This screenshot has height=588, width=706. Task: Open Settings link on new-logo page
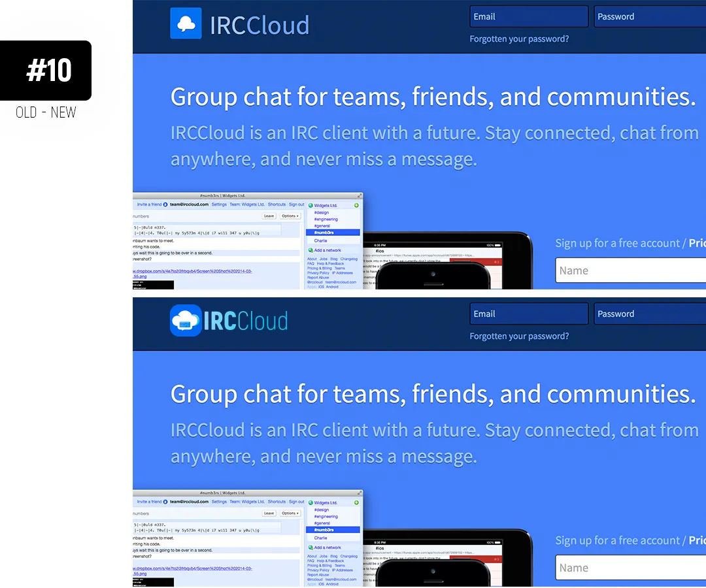point(219,502)
